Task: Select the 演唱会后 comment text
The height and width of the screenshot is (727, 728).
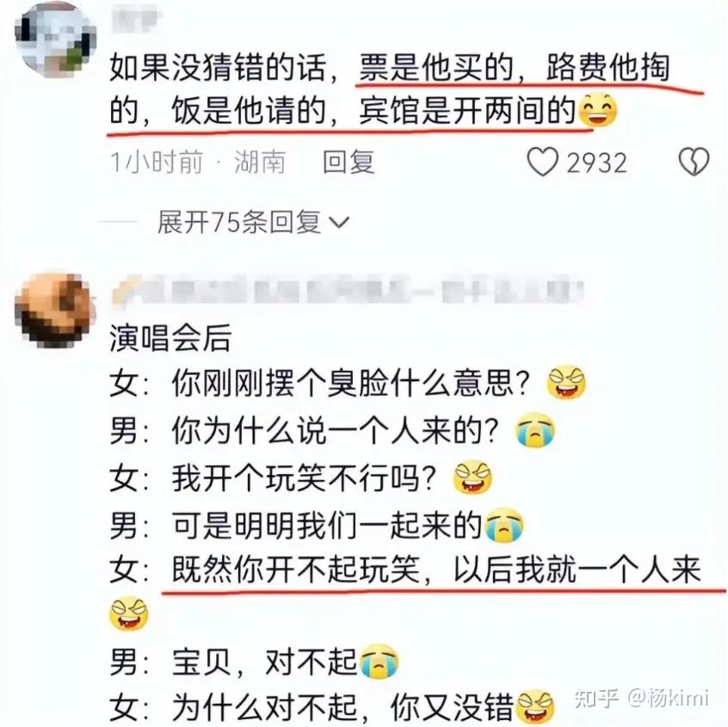Action: 170,338
